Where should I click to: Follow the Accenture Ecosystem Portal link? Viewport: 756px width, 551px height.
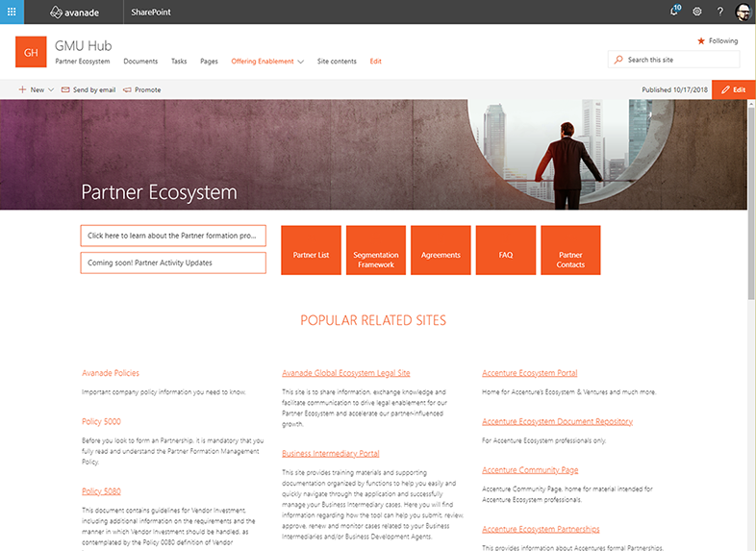coord(529,373)
